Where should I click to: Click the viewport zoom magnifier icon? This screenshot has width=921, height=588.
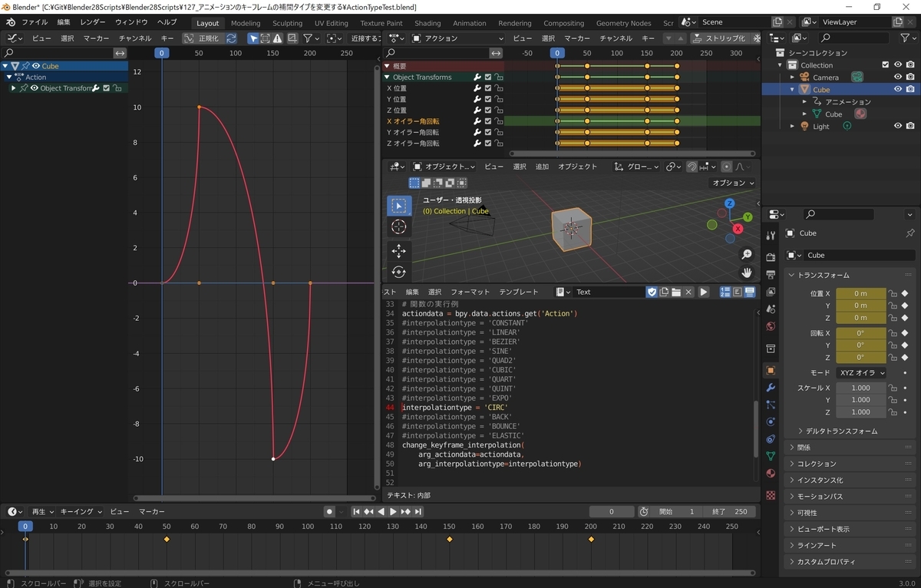pyautogui.click(x=746, y=255)
